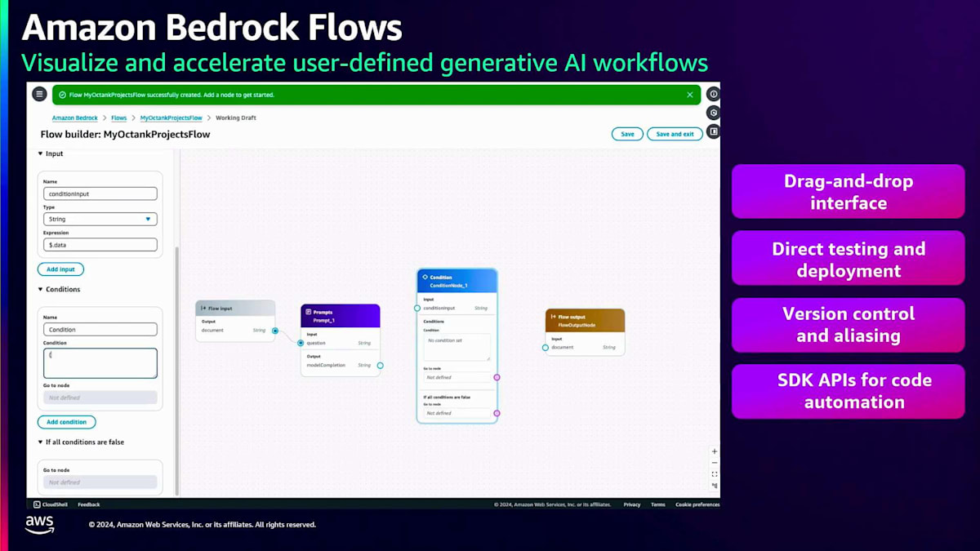The width and height of the screenshot is (980, 551).
Task: Click the Expression field with $.data
Action: tap(100, 245)
